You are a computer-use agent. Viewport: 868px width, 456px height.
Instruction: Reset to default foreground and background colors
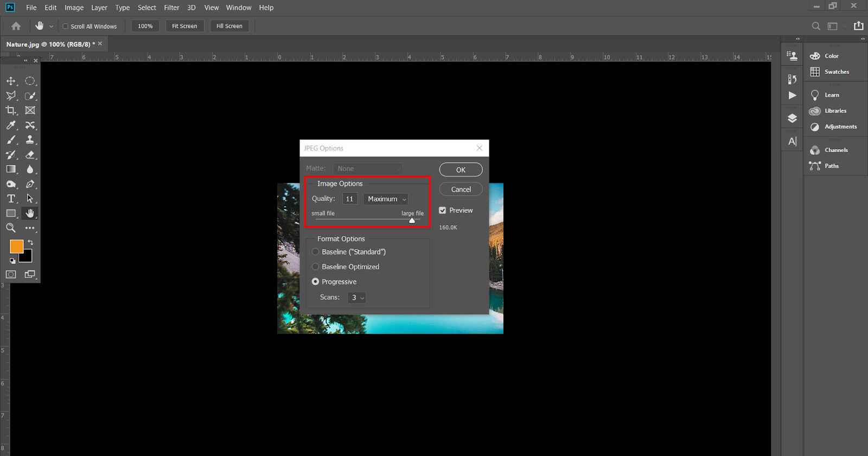tap(12, 261)
